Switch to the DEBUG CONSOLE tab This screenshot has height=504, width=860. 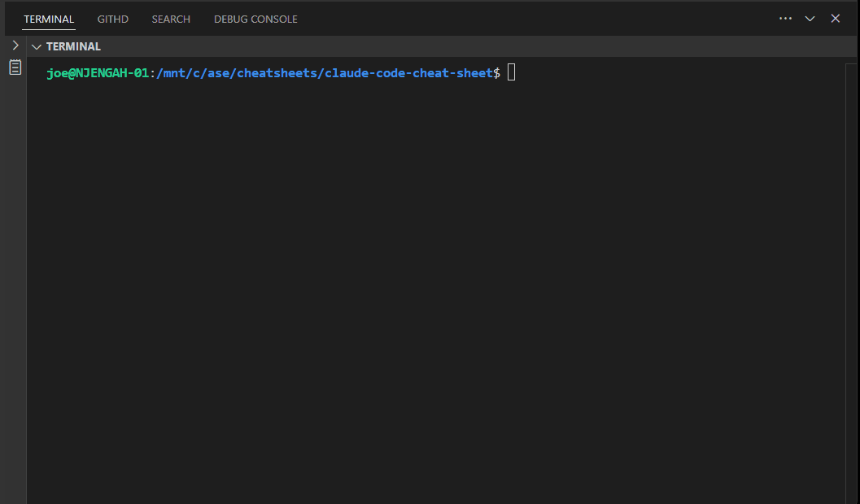[x=255, y=20]
